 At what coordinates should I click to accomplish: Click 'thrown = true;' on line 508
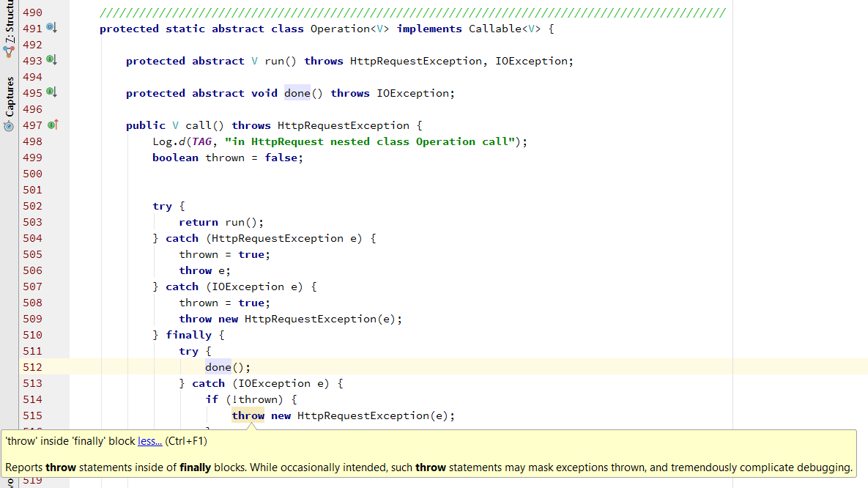(224, 303)
